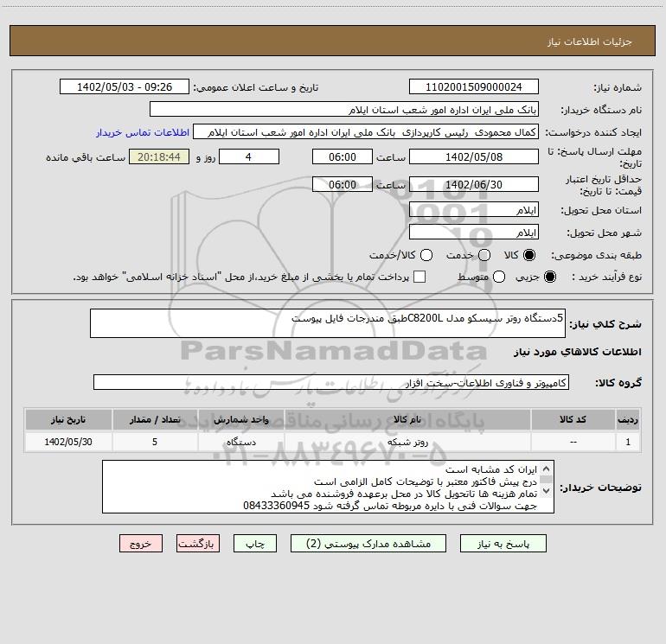Click the announcement date field 1402/05/03 - 09:26
The width and height of the screenshot is (666, 644).
click(125, 87)
